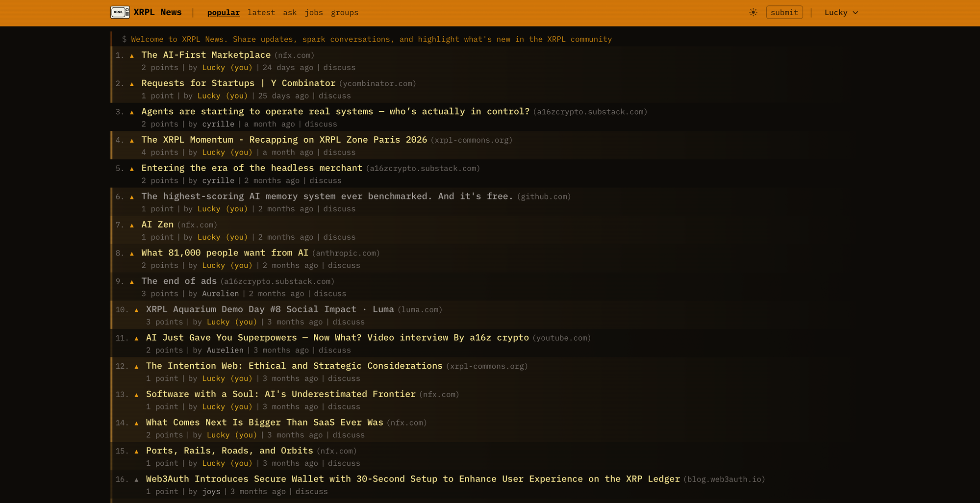Open discuss for 'headless merchant' post
The image size is (980, 503).
point(326,181)
